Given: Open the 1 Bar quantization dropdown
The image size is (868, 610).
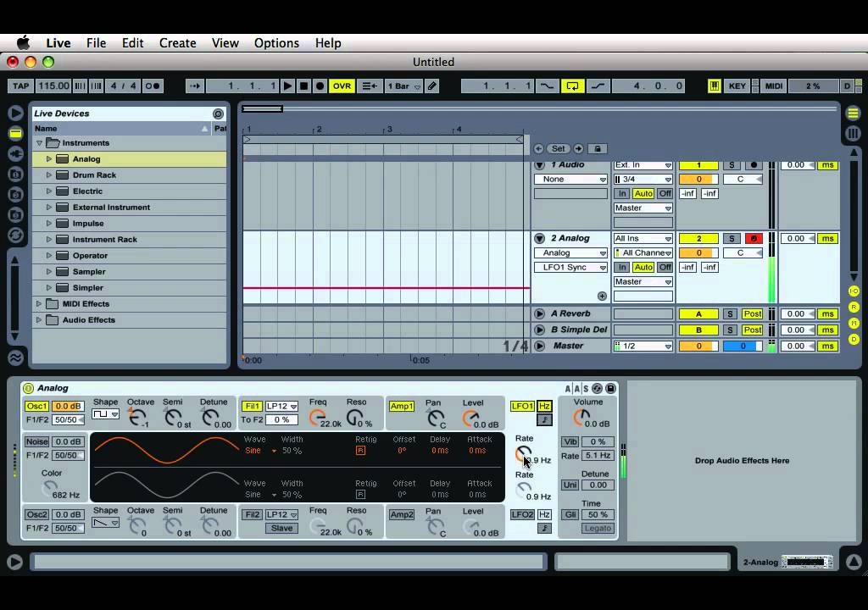Looking at the screenshot, I should click(404, 86).
